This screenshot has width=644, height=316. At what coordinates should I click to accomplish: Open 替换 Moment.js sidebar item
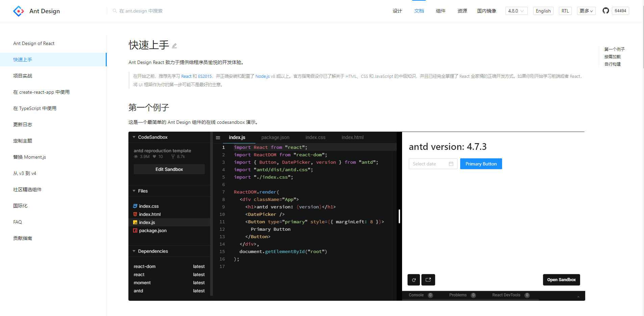(x=53, y=157)
